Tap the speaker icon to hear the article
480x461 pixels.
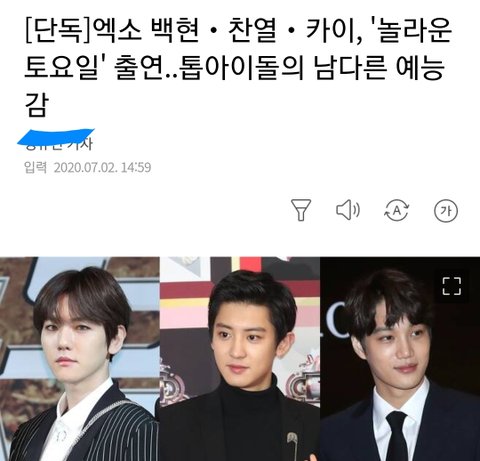[348, 210]
